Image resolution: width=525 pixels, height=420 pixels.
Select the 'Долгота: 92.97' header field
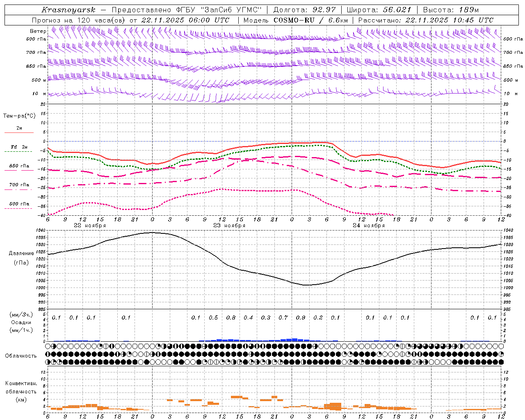(304, 10)
